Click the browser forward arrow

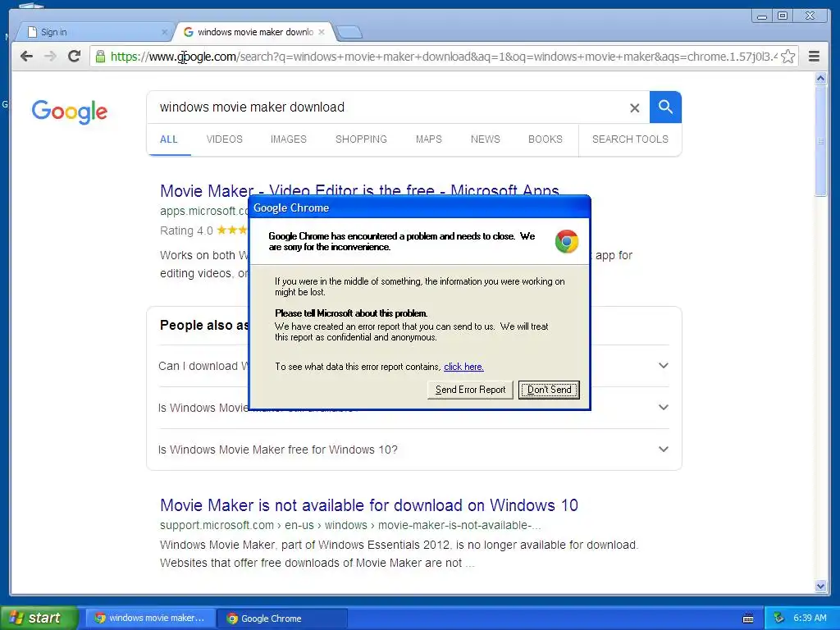[x=50, y=57]
